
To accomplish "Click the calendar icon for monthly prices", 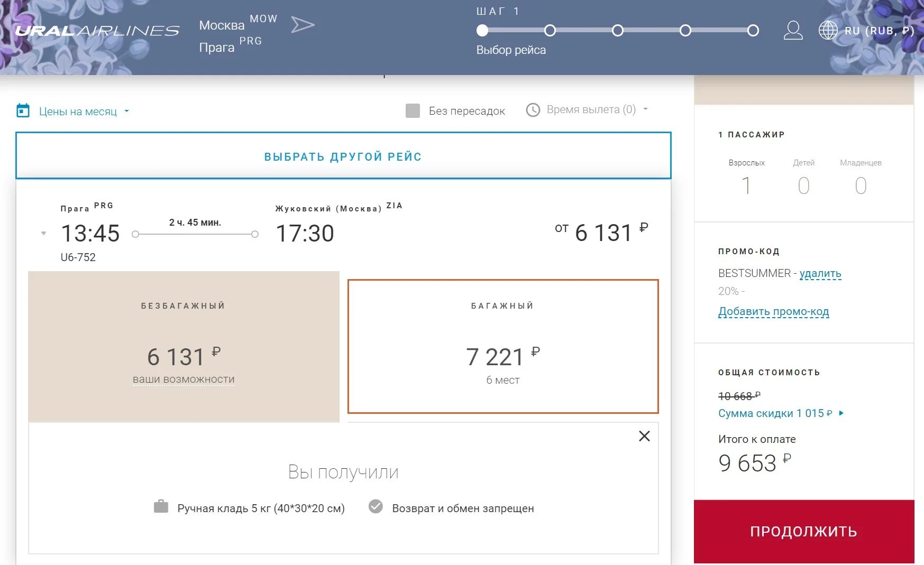I will click(x=23, y=111).
